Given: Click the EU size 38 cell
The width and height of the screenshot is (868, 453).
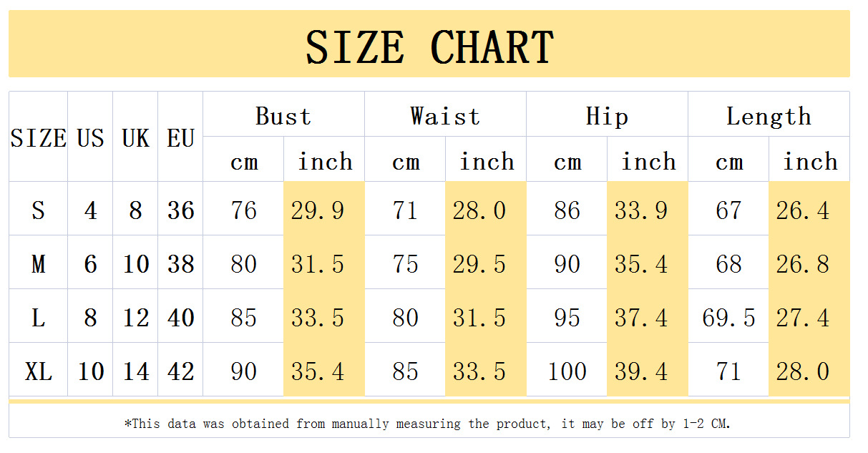Looking at the screenshot, I should pyautogui.click(x=180, y=264).
